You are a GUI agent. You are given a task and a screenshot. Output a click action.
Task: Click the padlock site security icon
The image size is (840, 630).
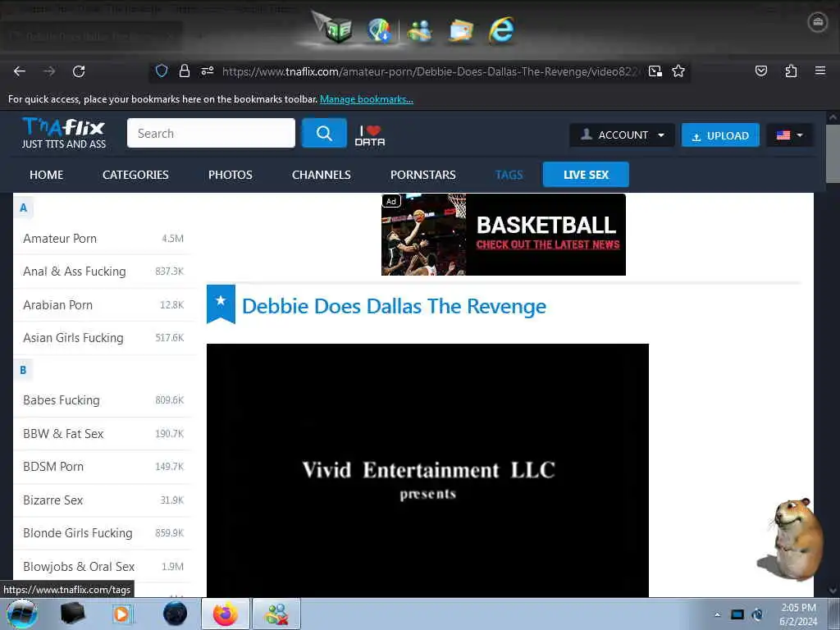pyautogui.click(x=185, y=71)
